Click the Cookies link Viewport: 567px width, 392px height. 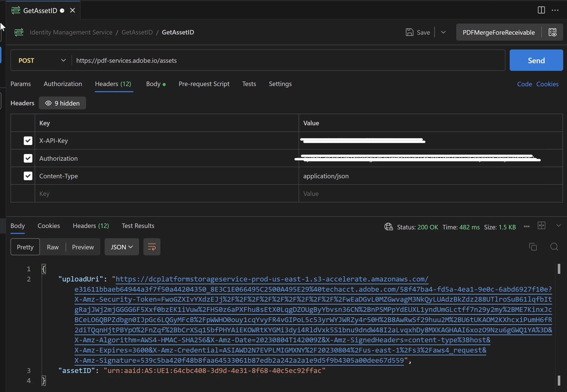(547, 84)
